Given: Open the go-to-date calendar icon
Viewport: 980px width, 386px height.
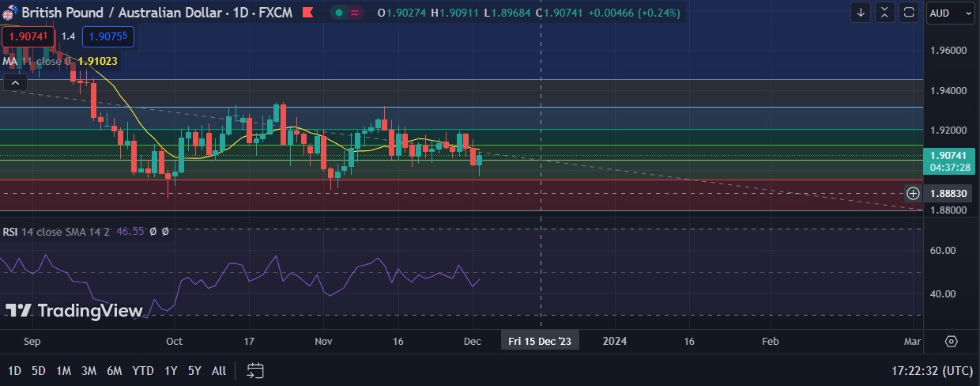Looking at the screenshot, I should (x=255, y=370).
